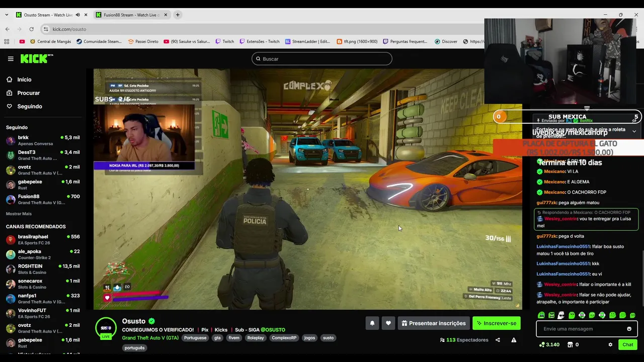Expand followed list with Mostrar Mais

coord(19,214)
